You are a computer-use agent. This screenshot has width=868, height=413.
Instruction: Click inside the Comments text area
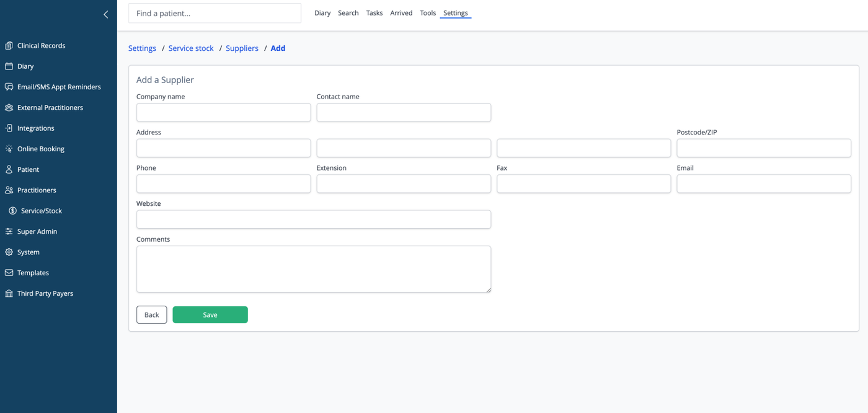[x=314, y=269]
